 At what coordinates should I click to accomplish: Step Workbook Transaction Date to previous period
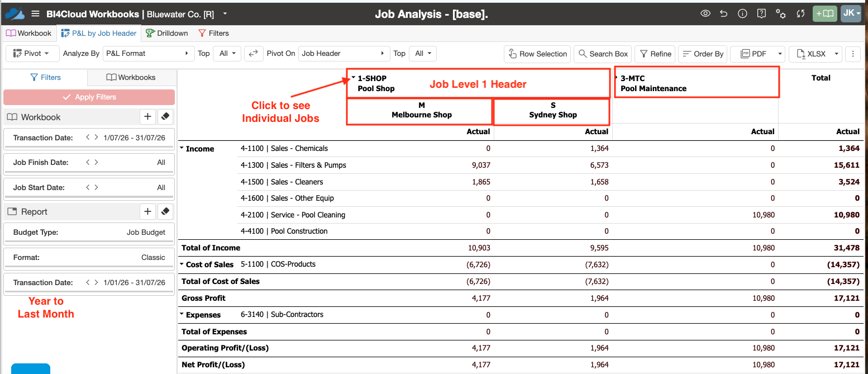click(88, 138)
